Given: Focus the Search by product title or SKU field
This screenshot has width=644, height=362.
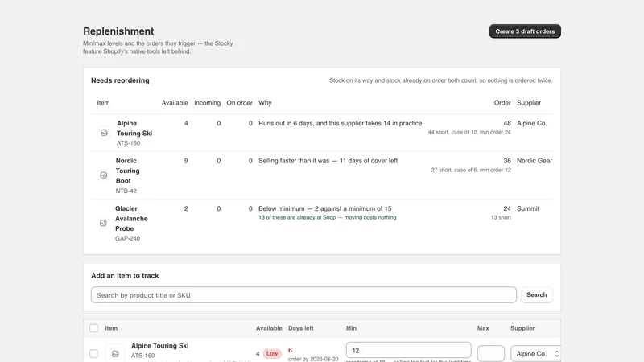Looking at the screenshot, I should pos(303,295).
